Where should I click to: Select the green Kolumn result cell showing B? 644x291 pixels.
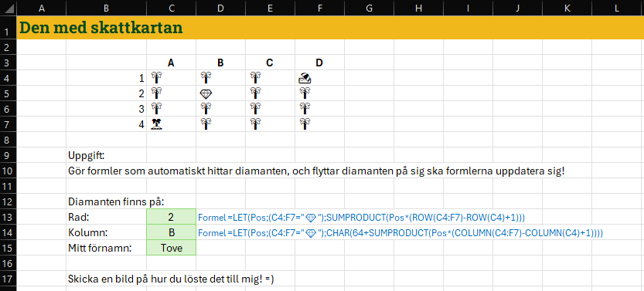pos(172,232)
